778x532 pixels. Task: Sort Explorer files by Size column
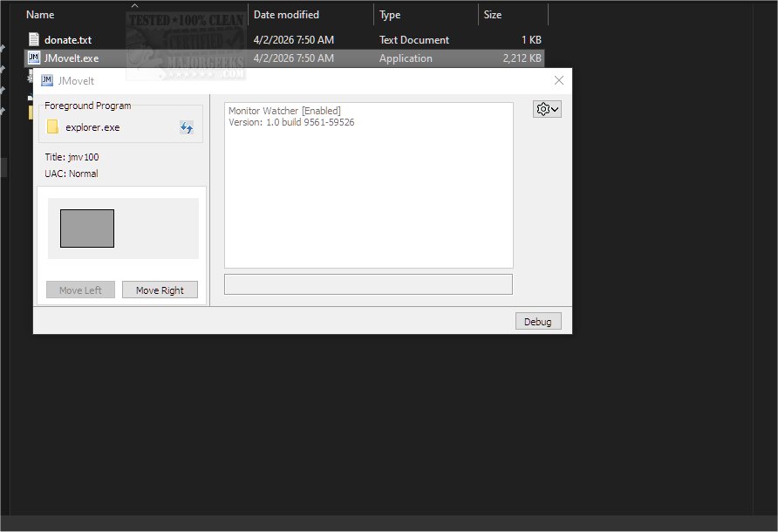(513, 15)
